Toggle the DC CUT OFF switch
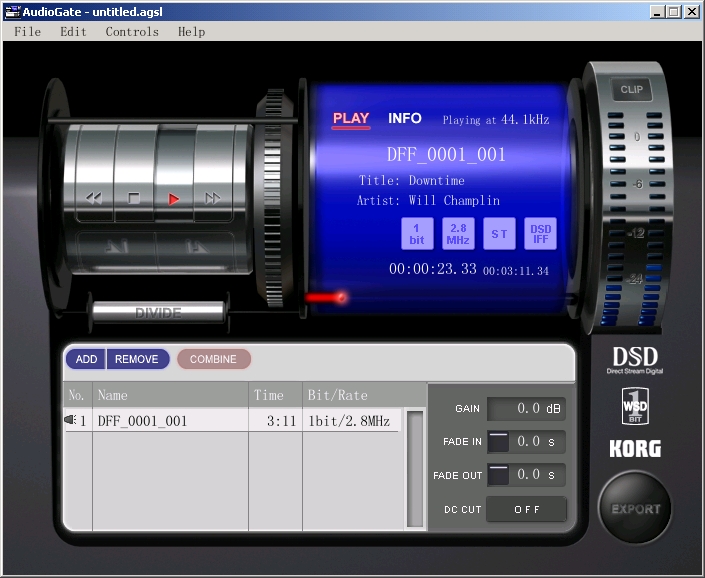Screen dimensions: 705x578 click(x=527, y=509)
